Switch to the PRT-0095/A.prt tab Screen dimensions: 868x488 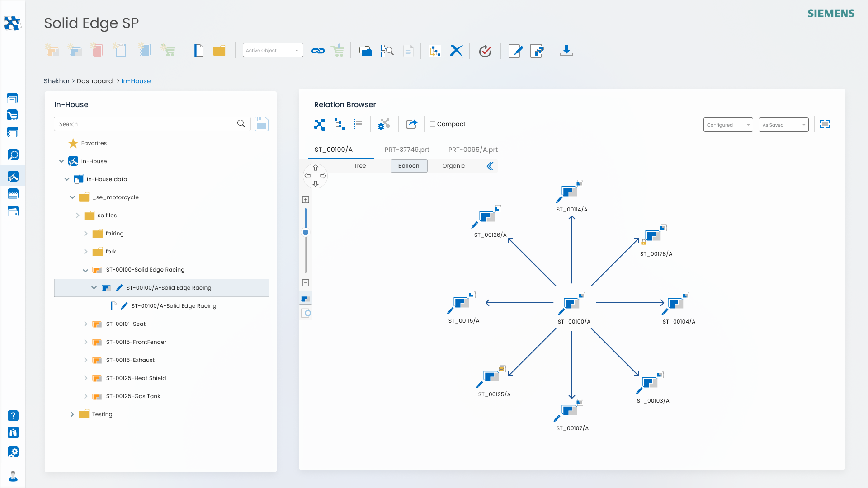[473, 150]
